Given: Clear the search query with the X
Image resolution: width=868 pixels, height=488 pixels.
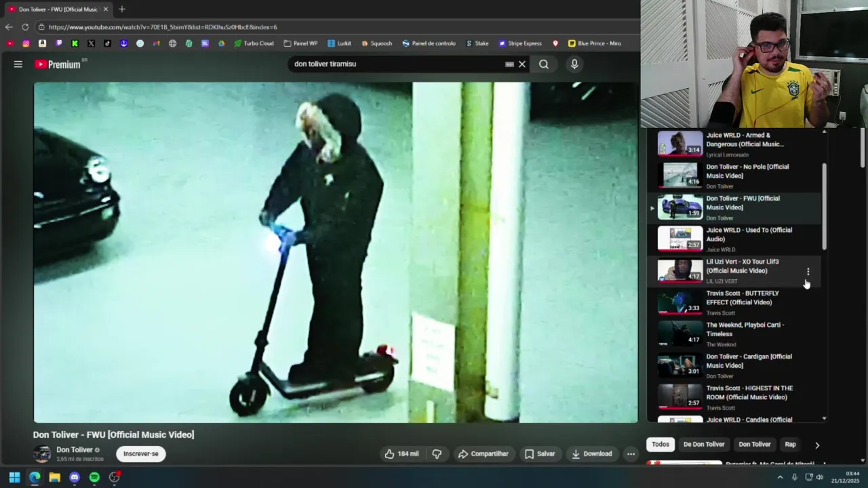Looking at the screenshot, I should 522,64.
